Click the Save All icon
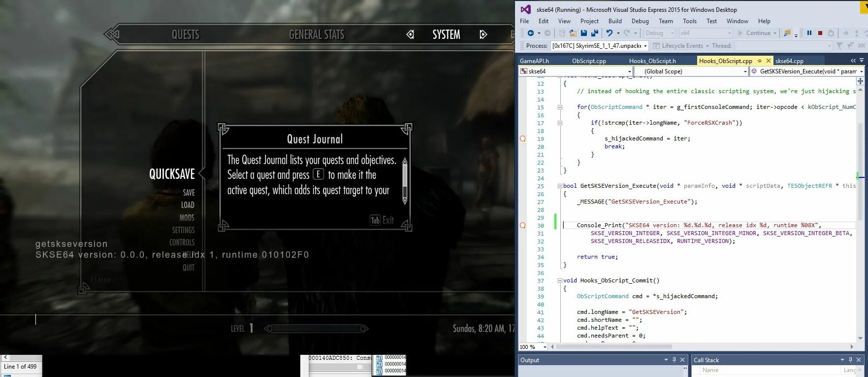This screenshot has width=868, height=377. (595, 33)
